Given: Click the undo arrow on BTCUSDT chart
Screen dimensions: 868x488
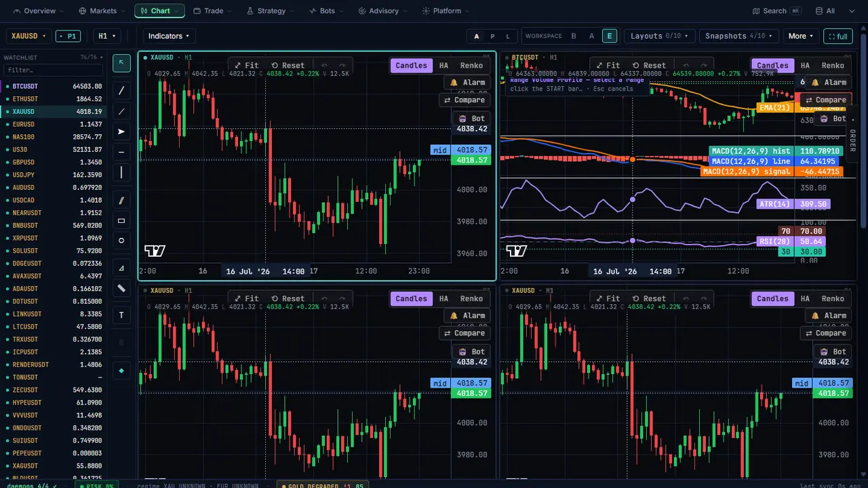Looking at the screenshot, I should (686, 66).
